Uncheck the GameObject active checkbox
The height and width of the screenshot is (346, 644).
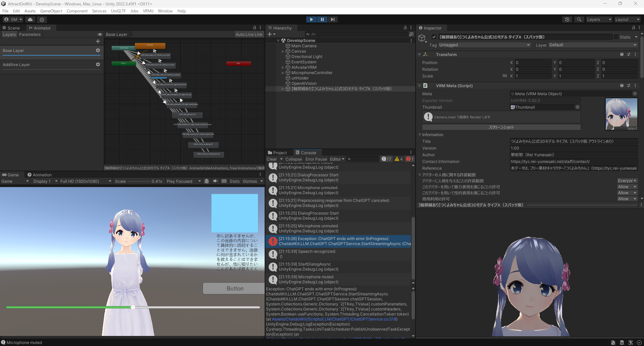click(x=434, y=37)
